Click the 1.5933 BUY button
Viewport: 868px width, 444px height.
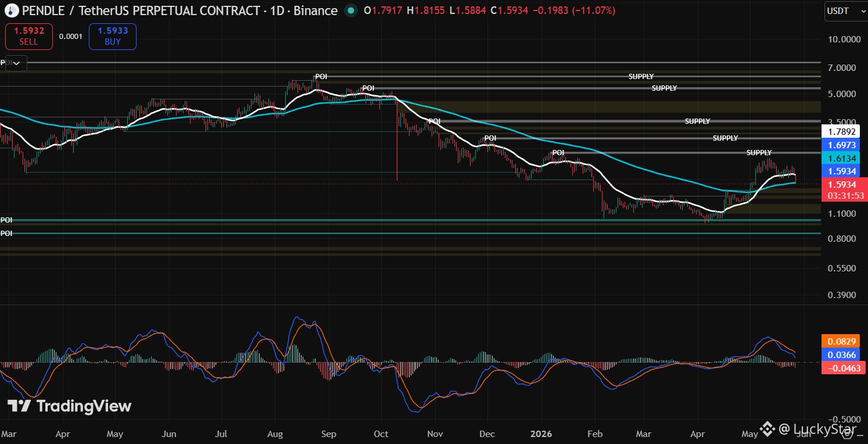113,37
